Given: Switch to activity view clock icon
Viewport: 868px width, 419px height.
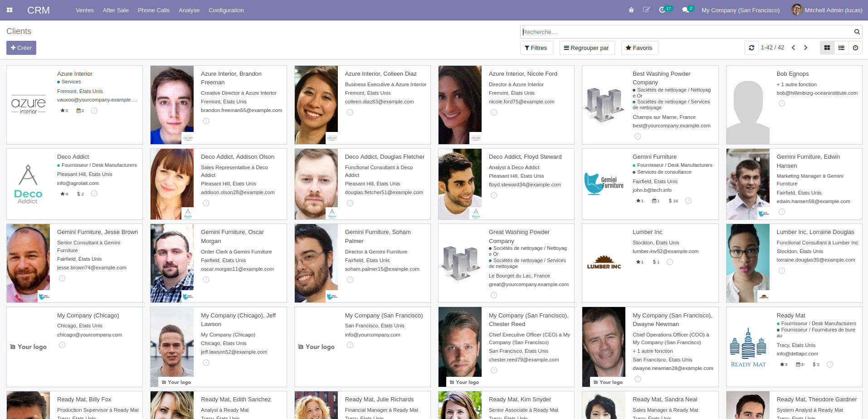Looking at the screenshot, I should pos(855,48).
